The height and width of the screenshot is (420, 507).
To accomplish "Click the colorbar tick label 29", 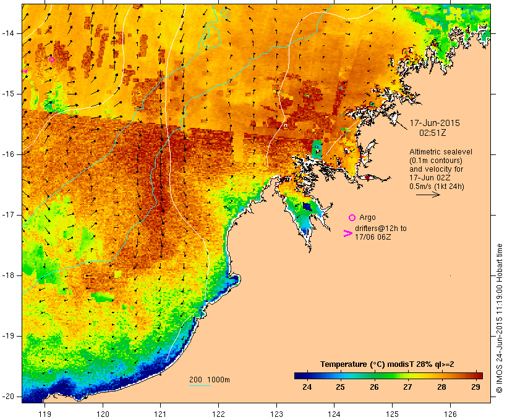I will point(475,387).
